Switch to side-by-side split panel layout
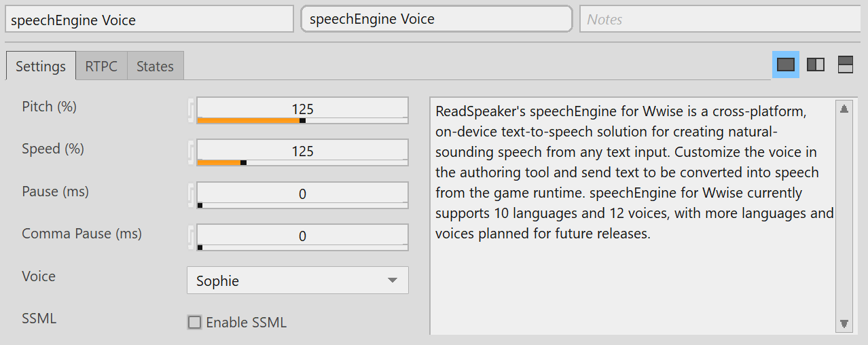 (x=815, y=65)
